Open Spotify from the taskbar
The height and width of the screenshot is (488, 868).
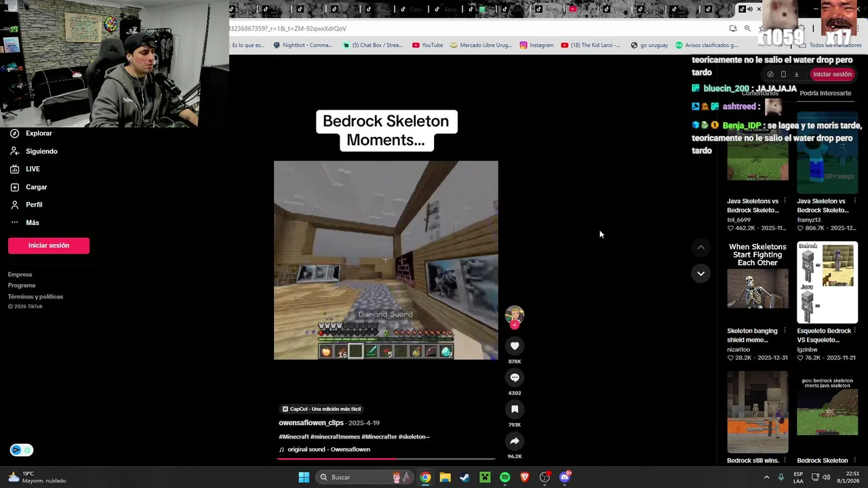coord(505,477)
